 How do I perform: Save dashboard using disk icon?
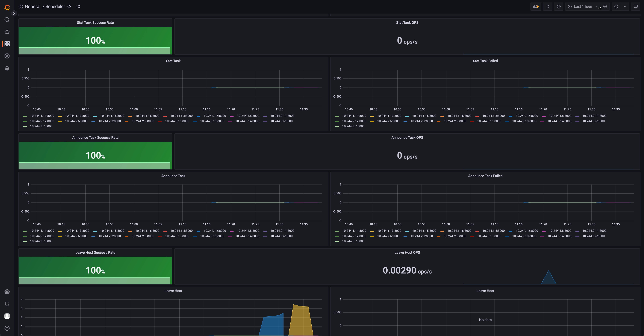tap(547, 7)
